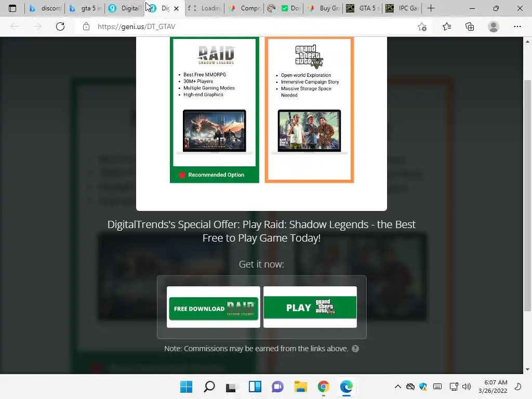
Task: Switch to the Compr tab
Action: coord(244,8)
